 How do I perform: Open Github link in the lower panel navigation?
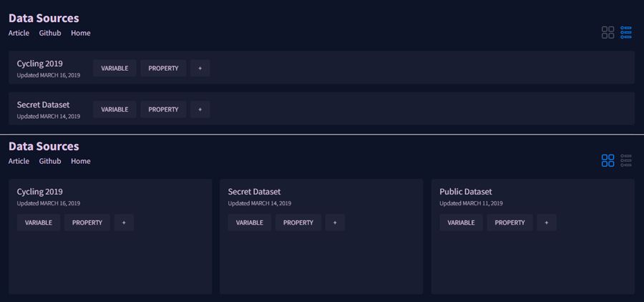[50, 161]
